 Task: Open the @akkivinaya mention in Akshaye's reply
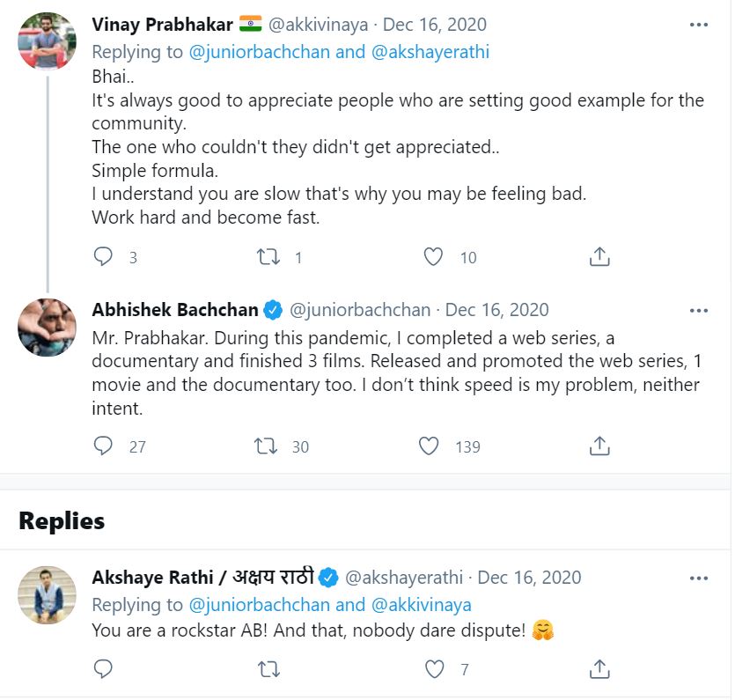click(421, 605)
